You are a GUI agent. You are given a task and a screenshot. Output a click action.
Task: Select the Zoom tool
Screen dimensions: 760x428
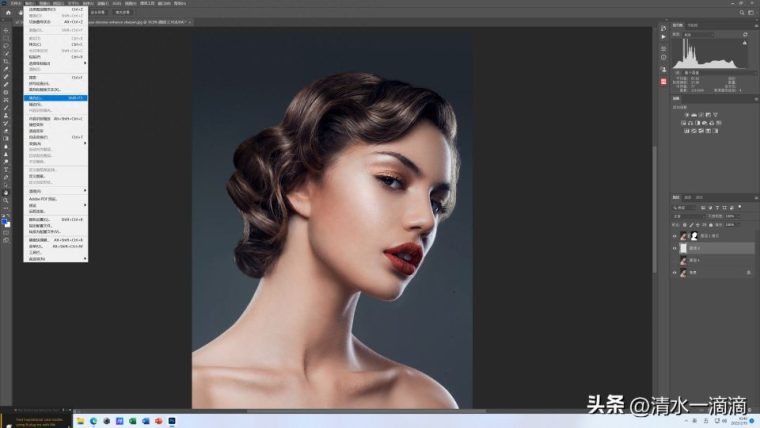(6, 200)
